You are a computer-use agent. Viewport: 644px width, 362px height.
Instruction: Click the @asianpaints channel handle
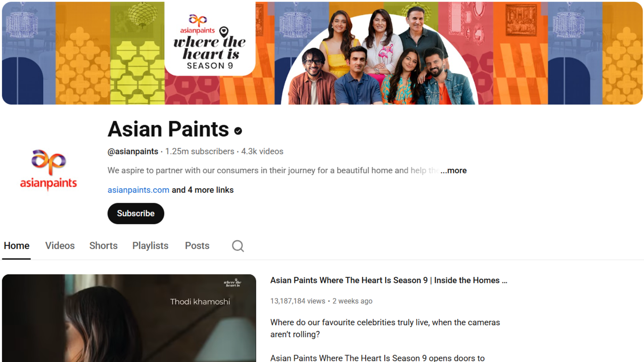[x=133, y=152]
